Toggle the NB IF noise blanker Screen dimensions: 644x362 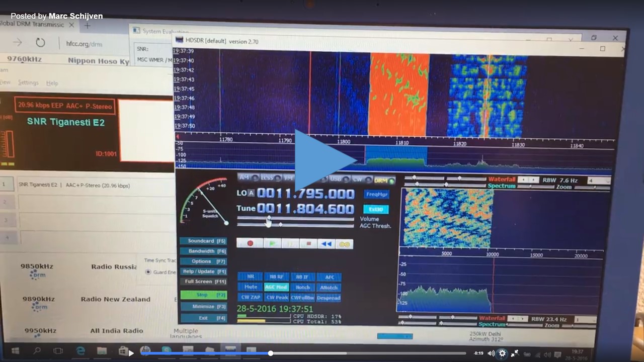302,277
